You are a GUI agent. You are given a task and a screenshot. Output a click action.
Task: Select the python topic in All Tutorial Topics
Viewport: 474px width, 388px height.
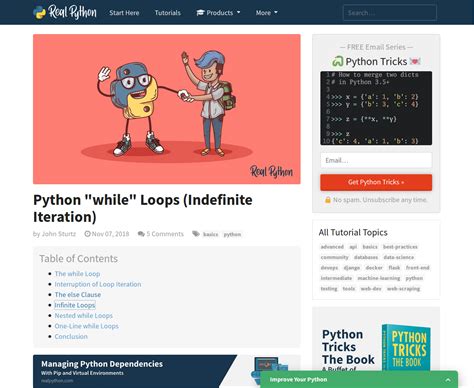pos(414,278)
